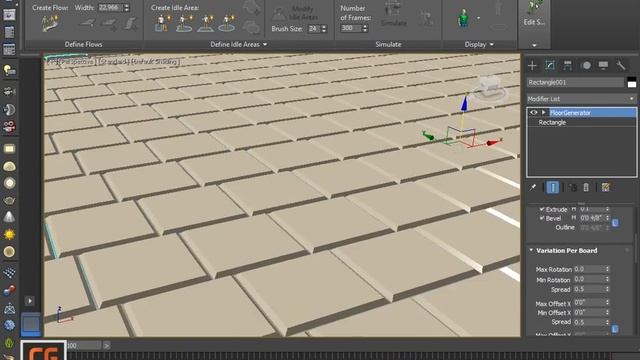The height and width of the screenshot is (360, 640).
Task: Expand the FloorGenerator modifier arrow
Action: (x=544, y=112)
